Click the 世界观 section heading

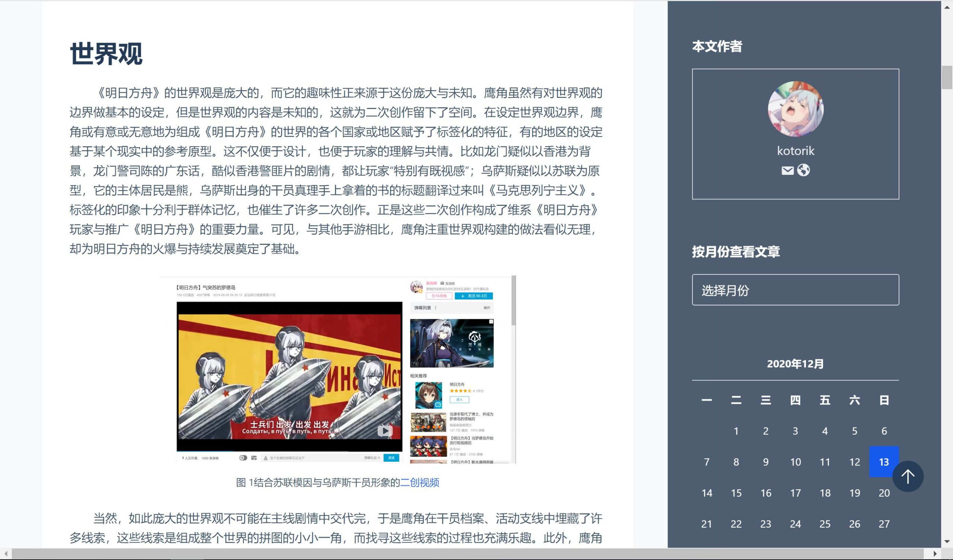(x=106, y=54)
